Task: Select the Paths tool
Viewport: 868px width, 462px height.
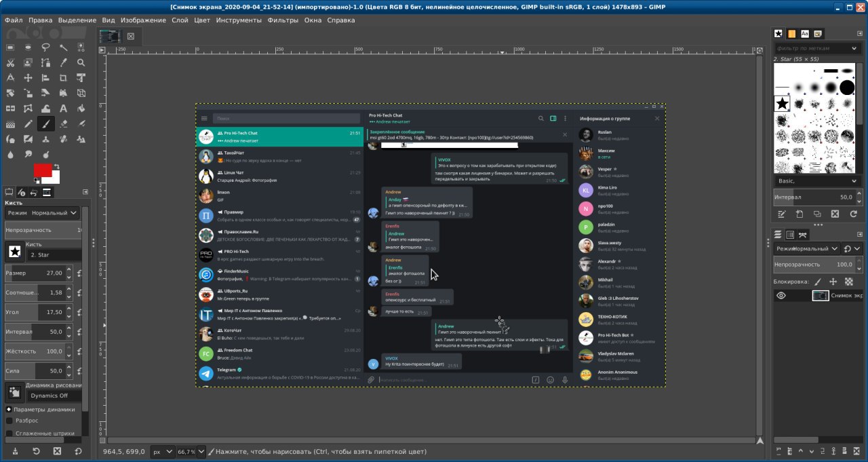Action: (x=45, y=63)
